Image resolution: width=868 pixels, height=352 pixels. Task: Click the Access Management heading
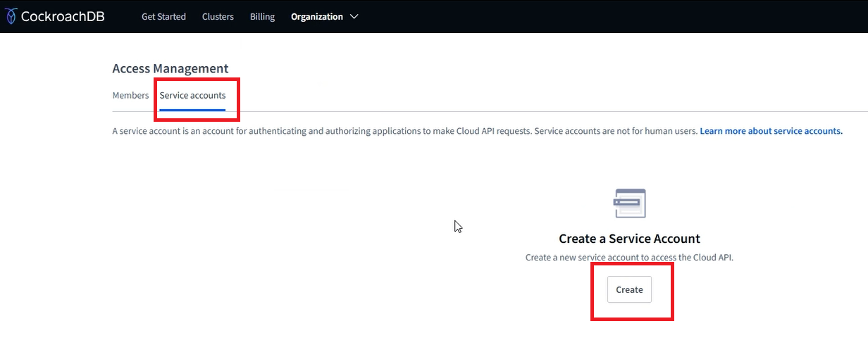pyautogui.click(x=170, y=68)
